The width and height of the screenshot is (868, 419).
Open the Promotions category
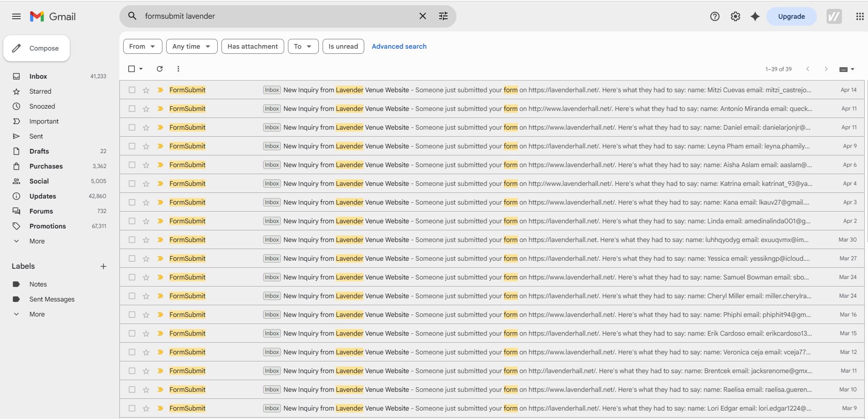[x=48, y=226]
